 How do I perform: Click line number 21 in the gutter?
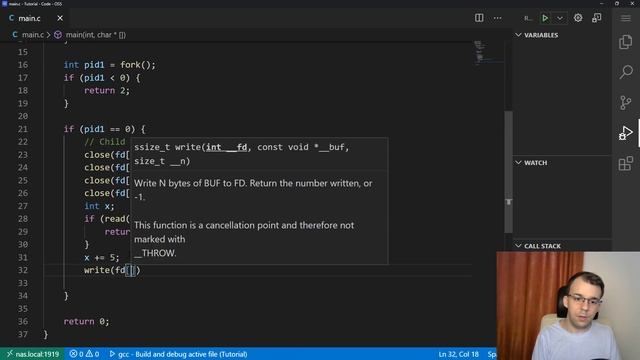(23, 129)
